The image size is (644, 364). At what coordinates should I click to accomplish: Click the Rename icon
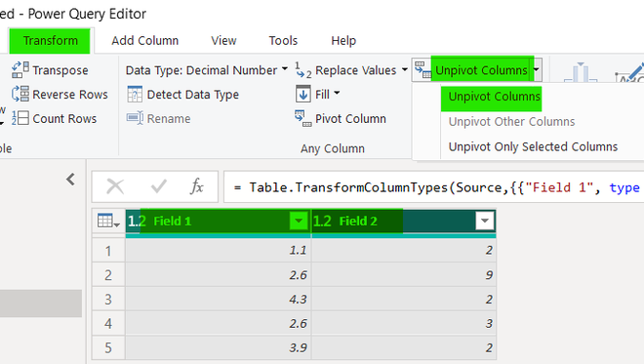point(135,118)
